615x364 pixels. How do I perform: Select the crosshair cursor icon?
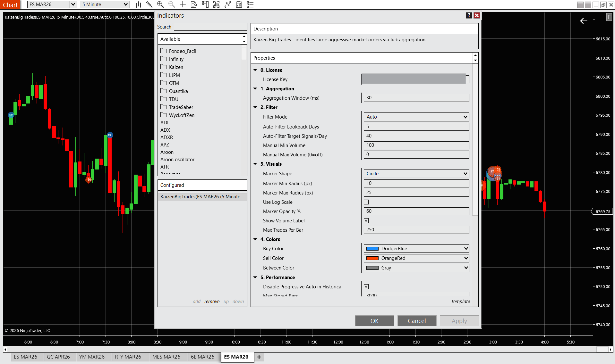click(x=183, y=4)
